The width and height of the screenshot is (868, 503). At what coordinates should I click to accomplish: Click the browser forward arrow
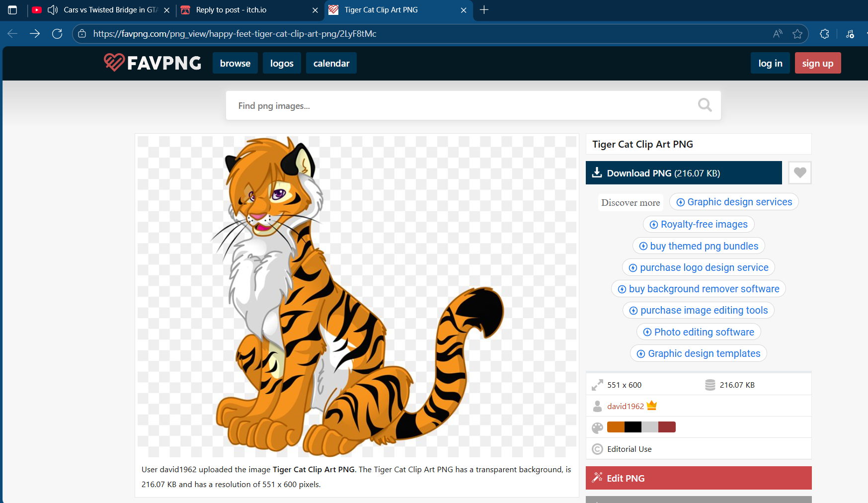coord(35,34)
